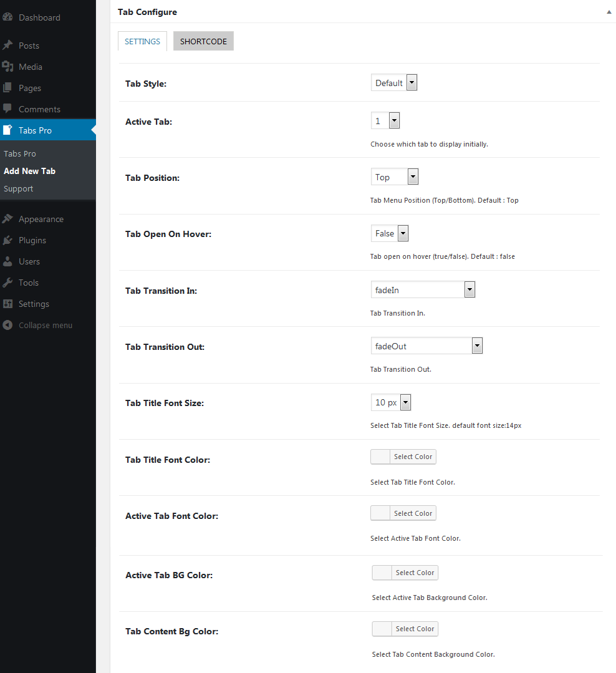Click the Collapse menu arrow icon
616x673 pixels.
coord(7,325)
